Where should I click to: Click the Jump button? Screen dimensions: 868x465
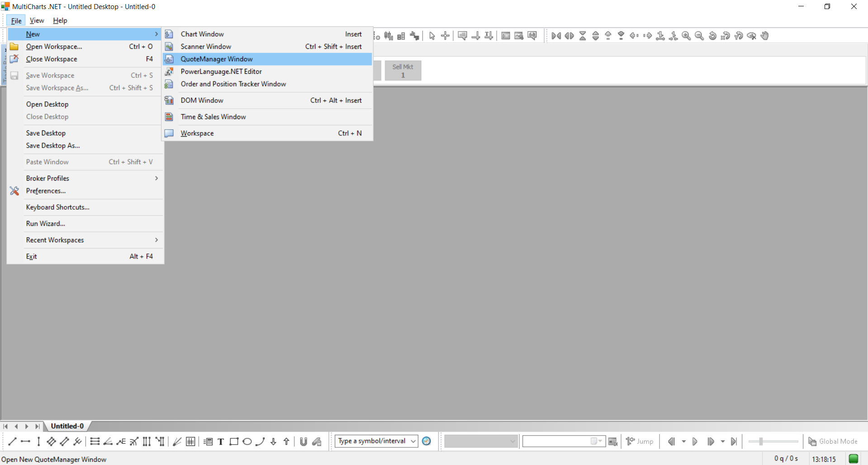click(x=640, y=441)
